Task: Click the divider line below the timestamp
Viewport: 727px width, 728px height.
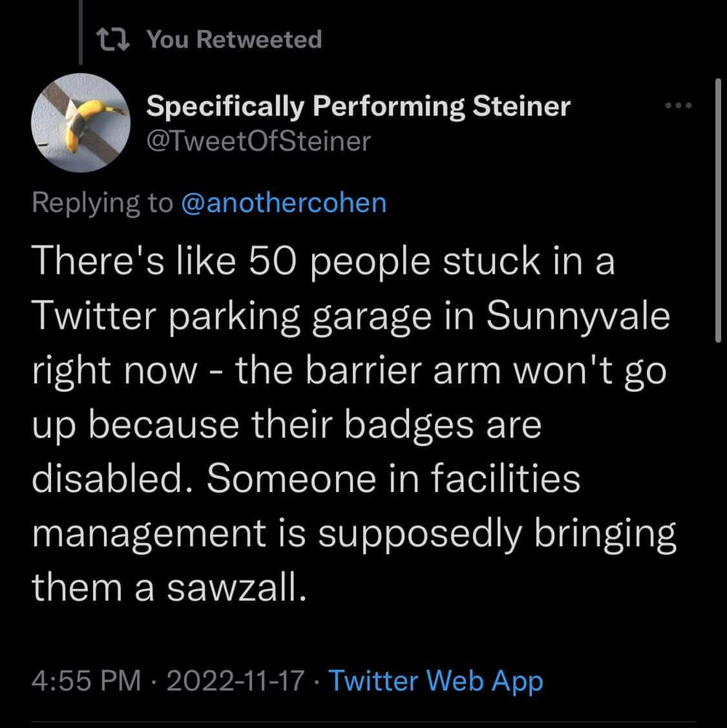Action: pyautogui.click(x=363, y=722)
